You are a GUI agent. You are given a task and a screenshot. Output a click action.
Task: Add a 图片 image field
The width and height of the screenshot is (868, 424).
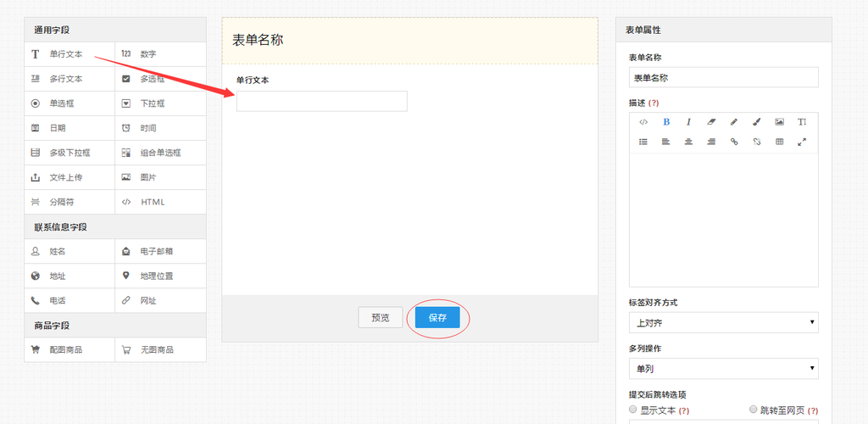[160, 178]
